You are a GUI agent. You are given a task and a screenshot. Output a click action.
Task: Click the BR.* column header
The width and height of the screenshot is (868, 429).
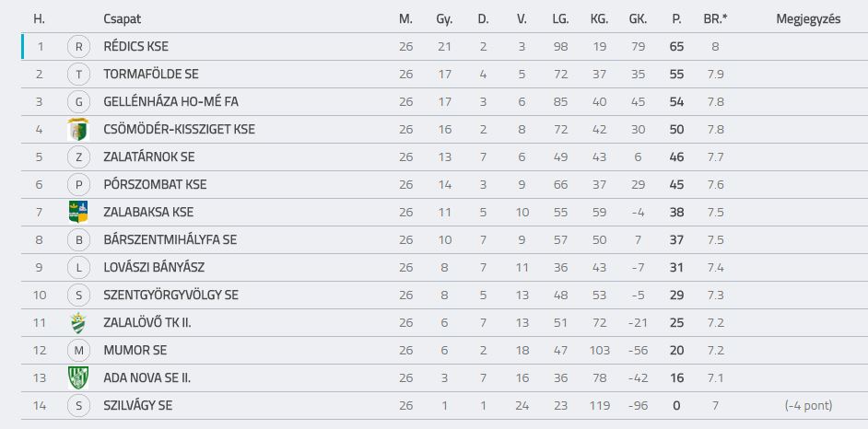pyautogui.click(x=715, y=18)
